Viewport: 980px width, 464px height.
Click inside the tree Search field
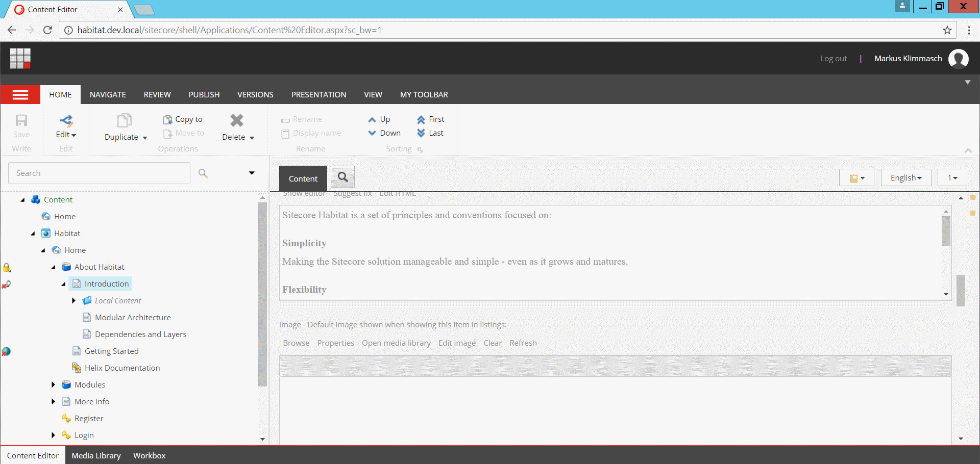[x=99, y=173]
